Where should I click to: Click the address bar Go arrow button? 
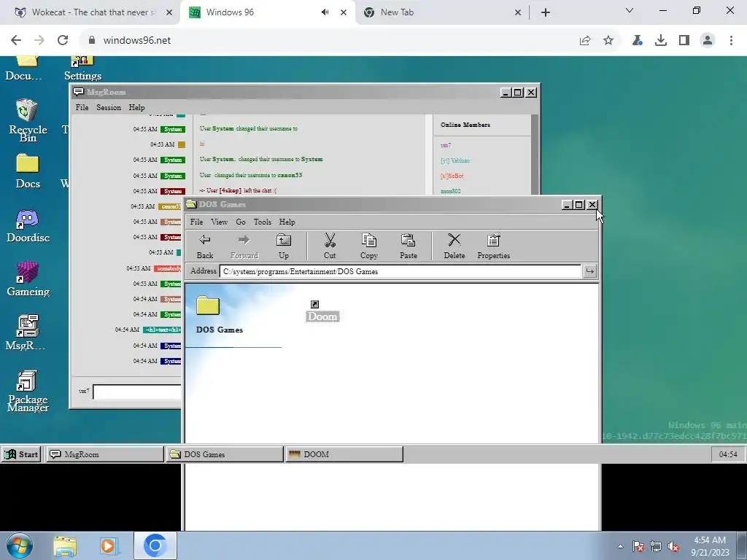[x=589, y=271]
